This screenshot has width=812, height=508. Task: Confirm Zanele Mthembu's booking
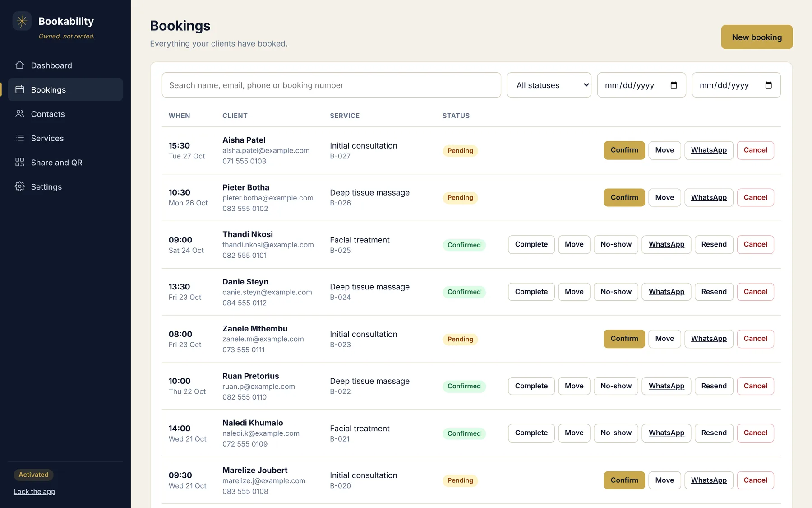click(624, 339)
